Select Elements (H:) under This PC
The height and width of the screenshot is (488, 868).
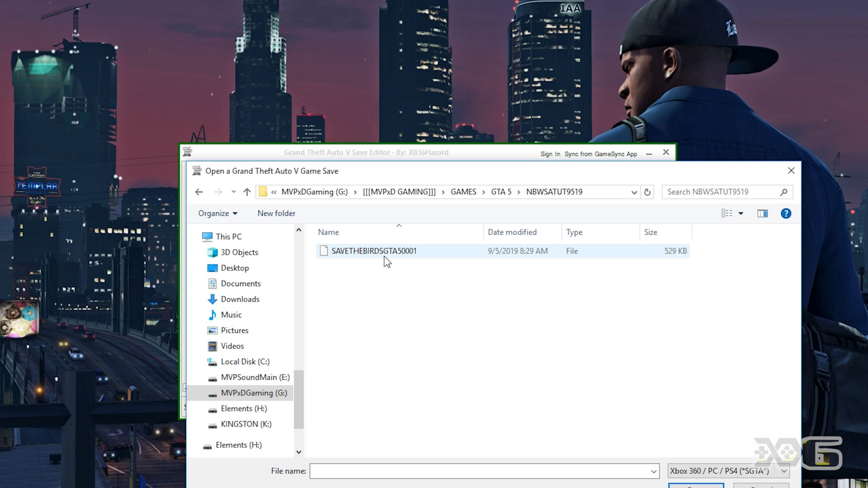coord(244,409)
